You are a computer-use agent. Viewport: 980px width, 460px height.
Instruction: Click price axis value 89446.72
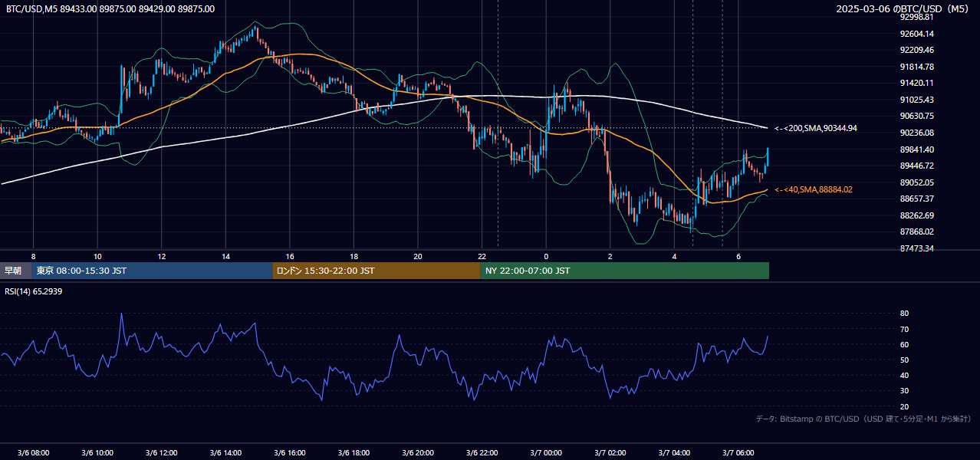pos(916,166)
